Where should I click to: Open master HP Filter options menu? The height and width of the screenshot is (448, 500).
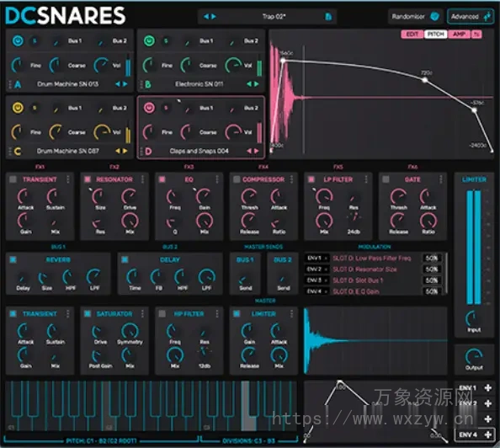(217, 313)
